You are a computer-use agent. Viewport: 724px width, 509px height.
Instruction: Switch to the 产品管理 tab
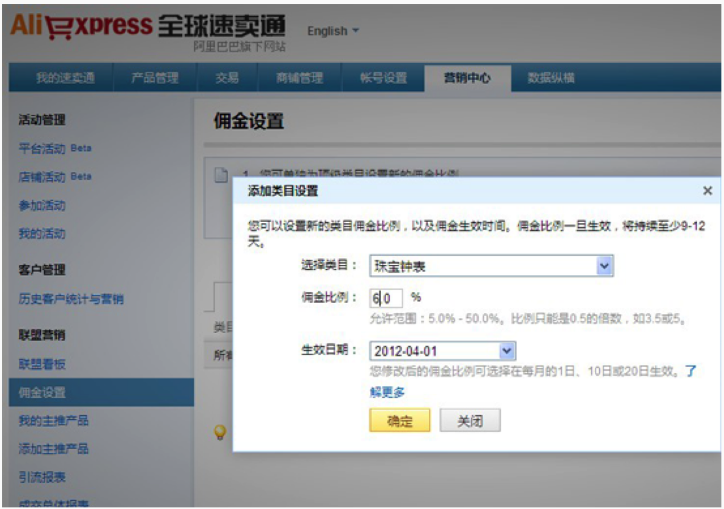coord(155,78)
